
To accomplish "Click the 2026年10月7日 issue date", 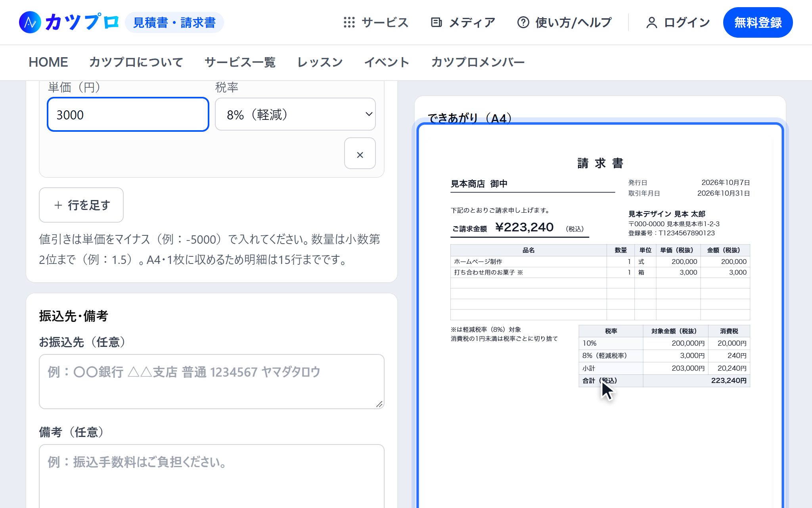I will (x=726, y=183).
